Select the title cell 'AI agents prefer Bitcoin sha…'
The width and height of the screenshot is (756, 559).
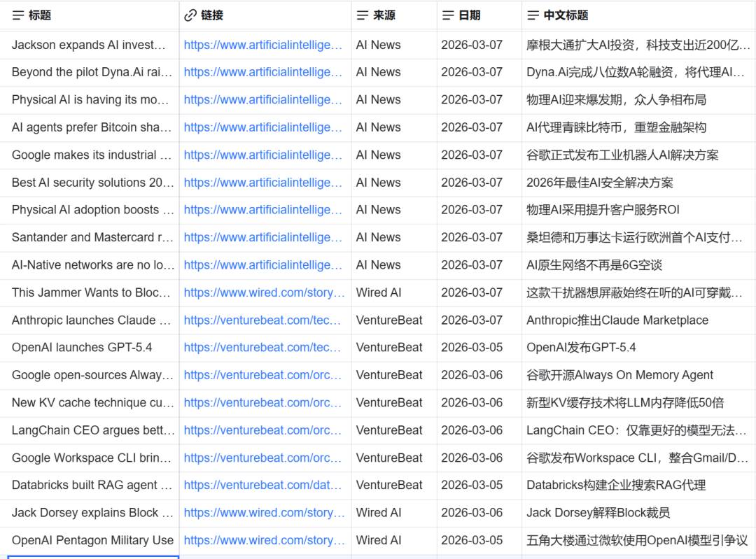tap(90, 127)
